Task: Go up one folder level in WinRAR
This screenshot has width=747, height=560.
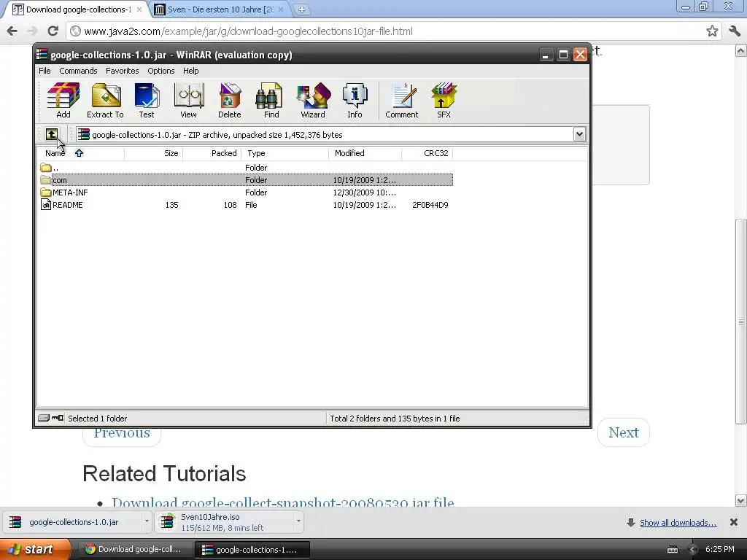Action: [x=52, y=134]
